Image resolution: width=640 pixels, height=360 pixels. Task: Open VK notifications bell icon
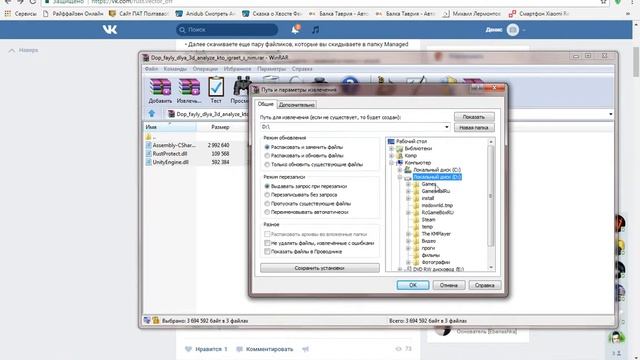[295, 29]
